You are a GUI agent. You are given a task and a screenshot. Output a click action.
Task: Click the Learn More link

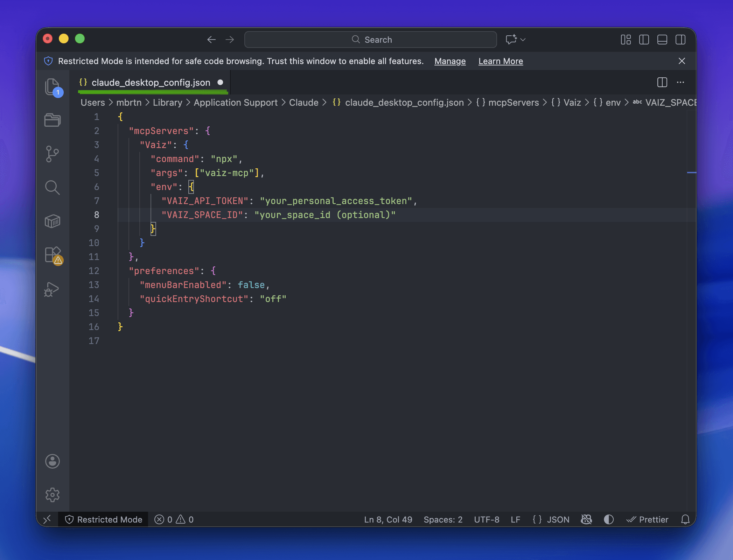point(501,61)
